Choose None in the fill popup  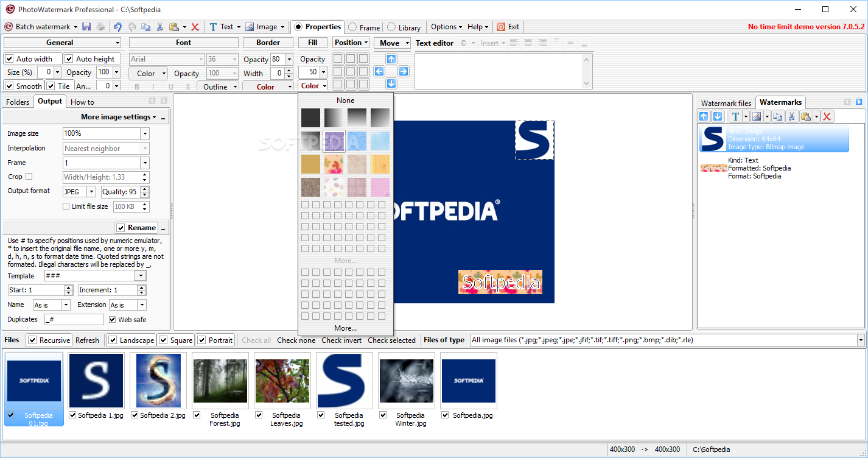(345, 100)
